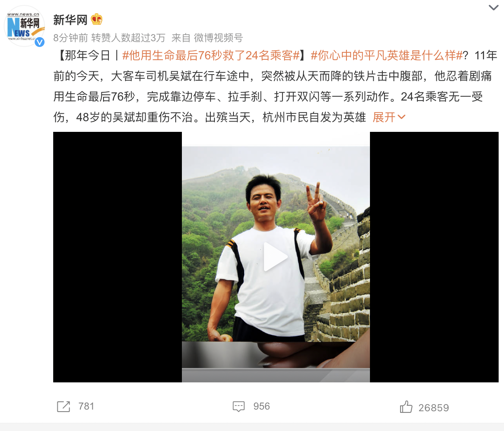Click the gold crown membership icon

point(97,19)
